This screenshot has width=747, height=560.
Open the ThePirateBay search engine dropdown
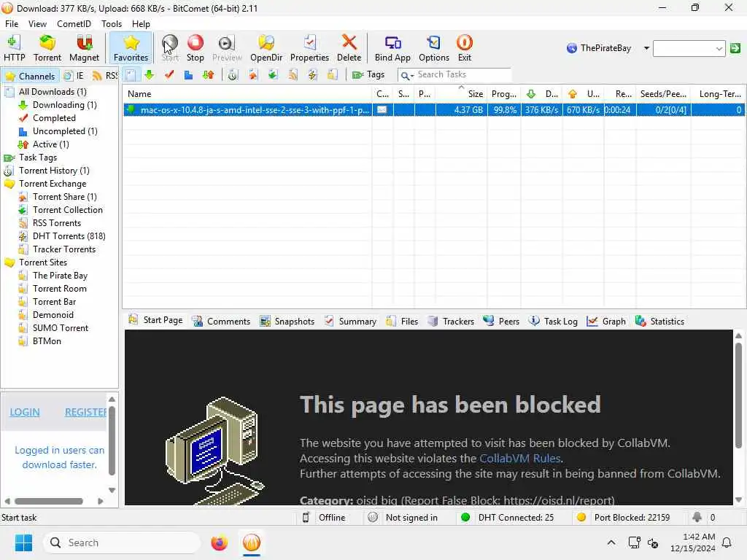pyautogui.click(x=646, y=48)
